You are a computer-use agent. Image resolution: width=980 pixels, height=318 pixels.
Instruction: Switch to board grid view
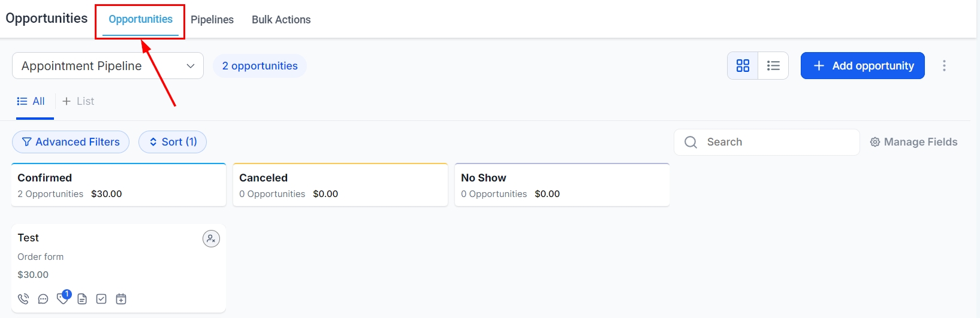[x=743, y=66]
